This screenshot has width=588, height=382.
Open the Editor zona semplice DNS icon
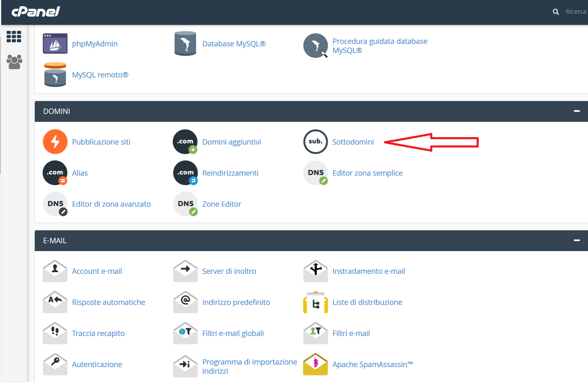[316, 173]
